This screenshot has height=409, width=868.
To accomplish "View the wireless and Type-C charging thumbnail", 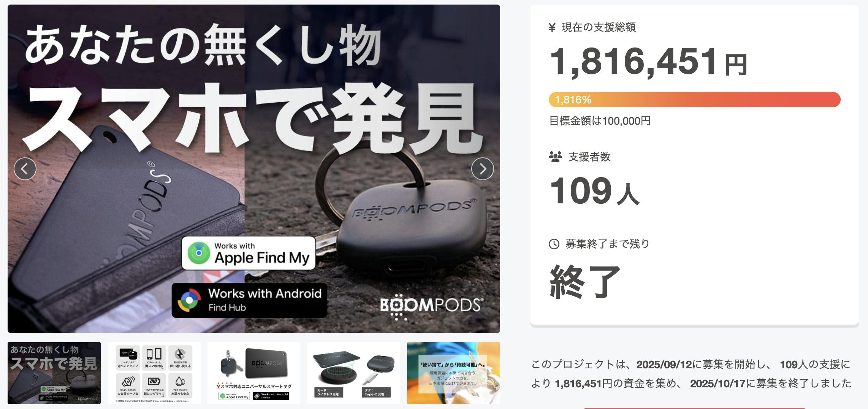I will 353,373.
